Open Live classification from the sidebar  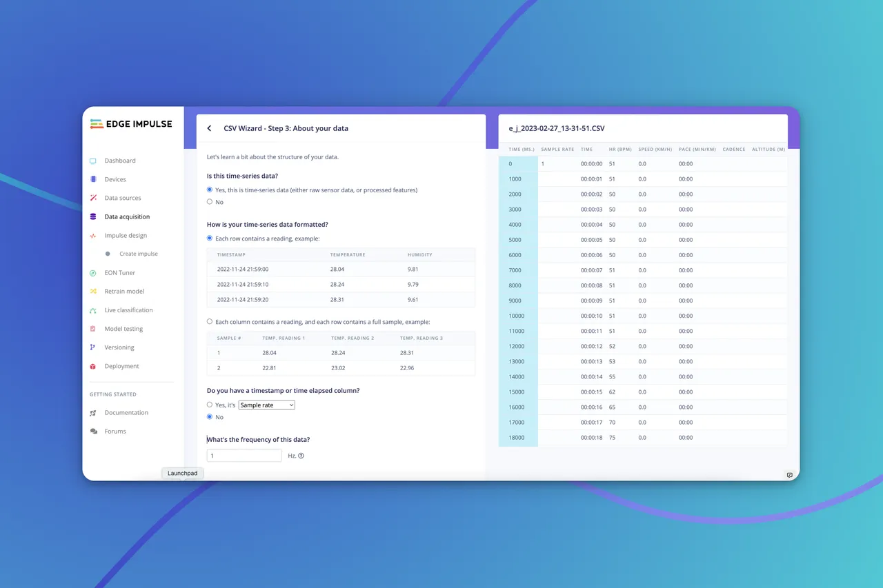pyautogui.click(x=128, y=310)
